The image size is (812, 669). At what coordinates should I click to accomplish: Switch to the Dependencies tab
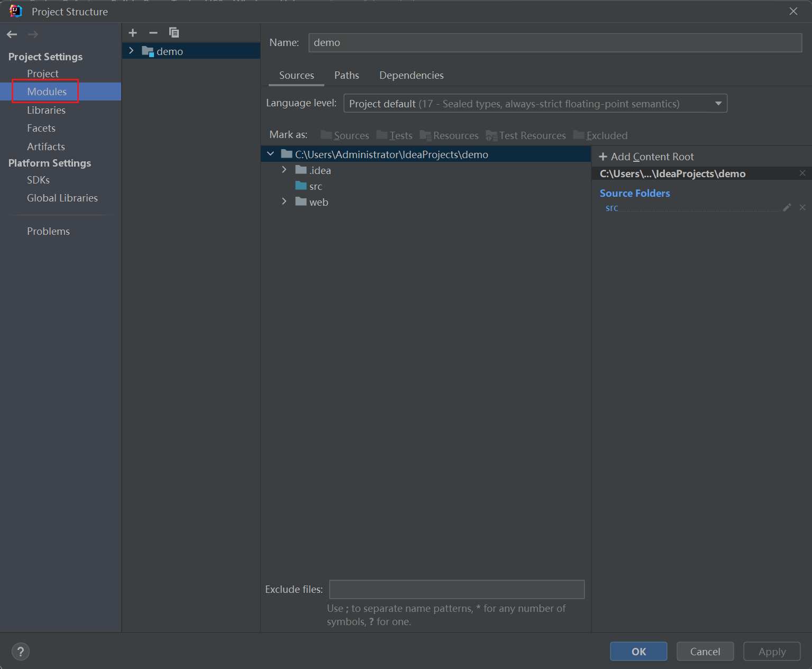(x=411, y=75)
